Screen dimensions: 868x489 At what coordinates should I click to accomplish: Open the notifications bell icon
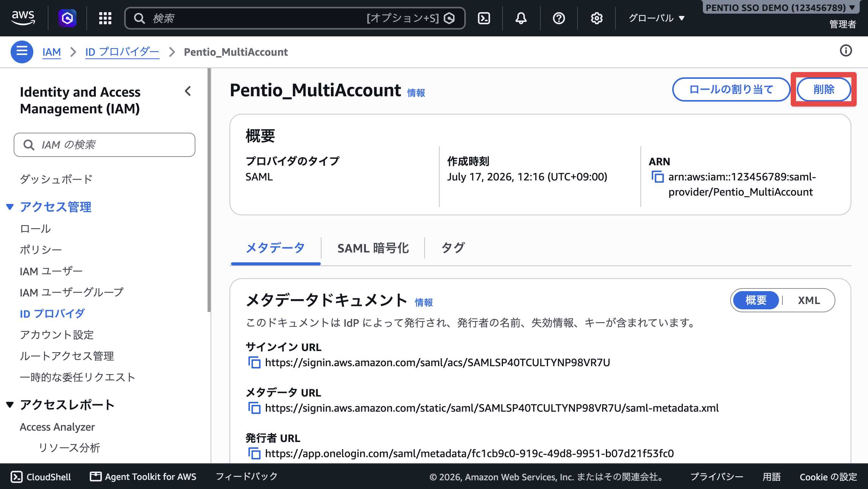tap(521, 18)
